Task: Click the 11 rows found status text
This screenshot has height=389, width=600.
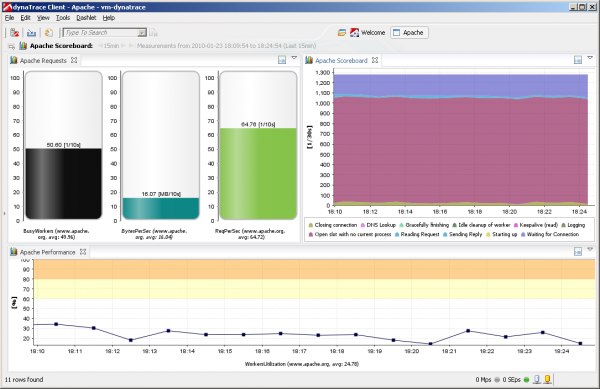Action: pyautogui.click(x=24, y=380)
